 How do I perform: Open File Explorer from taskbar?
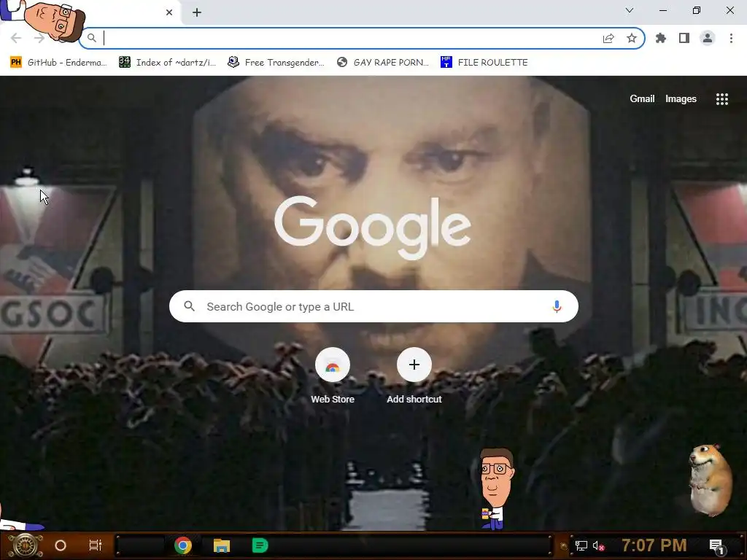click(222, 545)
